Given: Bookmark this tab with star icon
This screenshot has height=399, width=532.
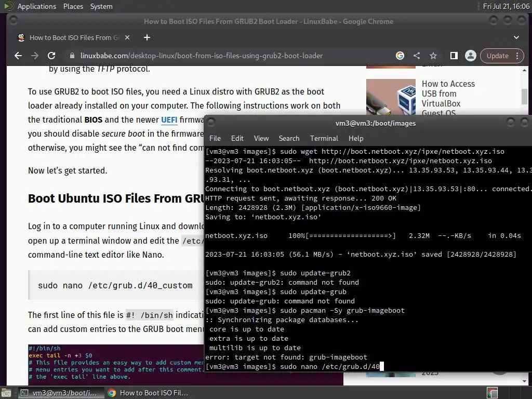Looking at the screenshot, I should pyautogui.click(x=433, y=56).
